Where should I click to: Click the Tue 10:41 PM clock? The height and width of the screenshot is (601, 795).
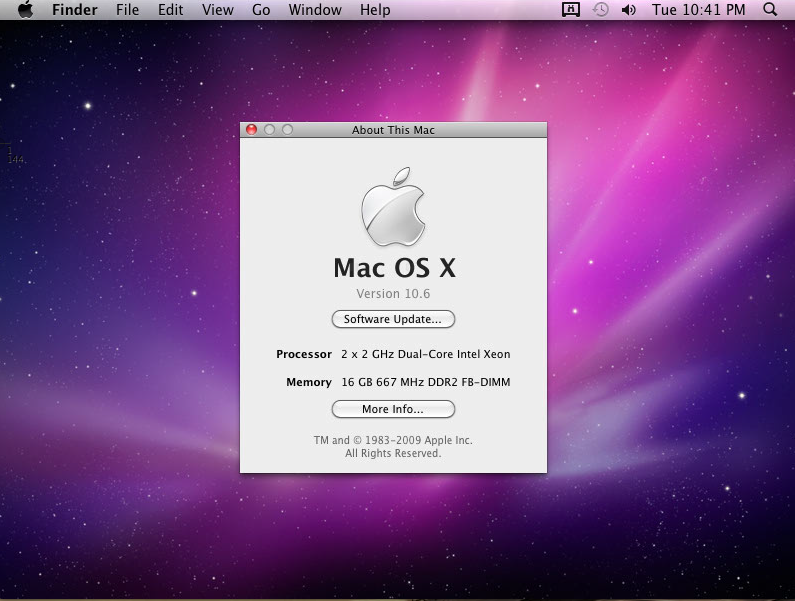tap(698, 10)
